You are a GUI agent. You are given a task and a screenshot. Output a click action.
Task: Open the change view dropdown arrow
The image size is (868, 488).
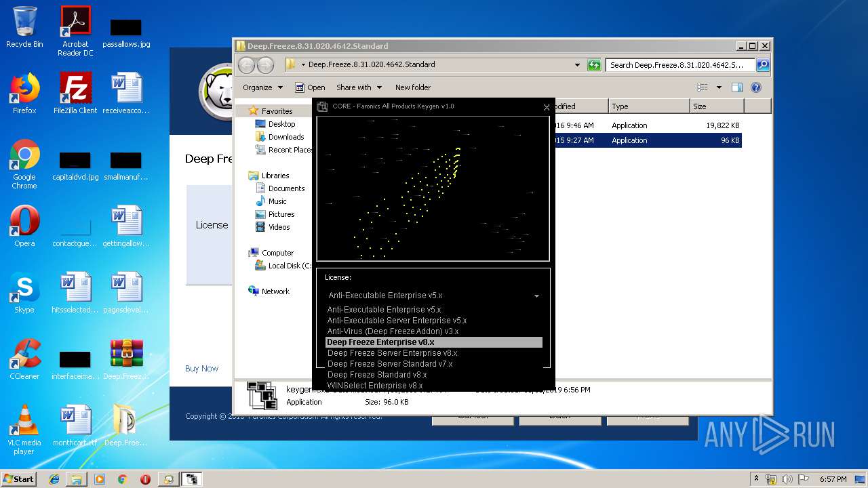(x=719, y=87)
